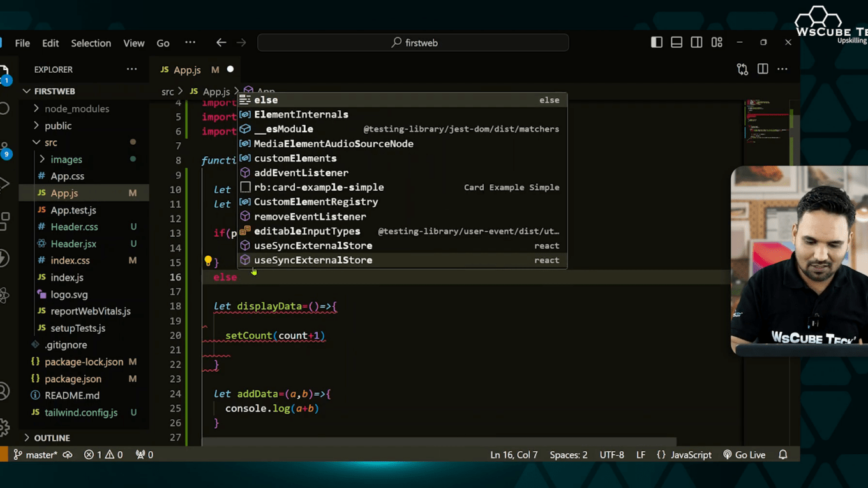
Task: Choose __esModule suggestion
Action: (402, 129)
